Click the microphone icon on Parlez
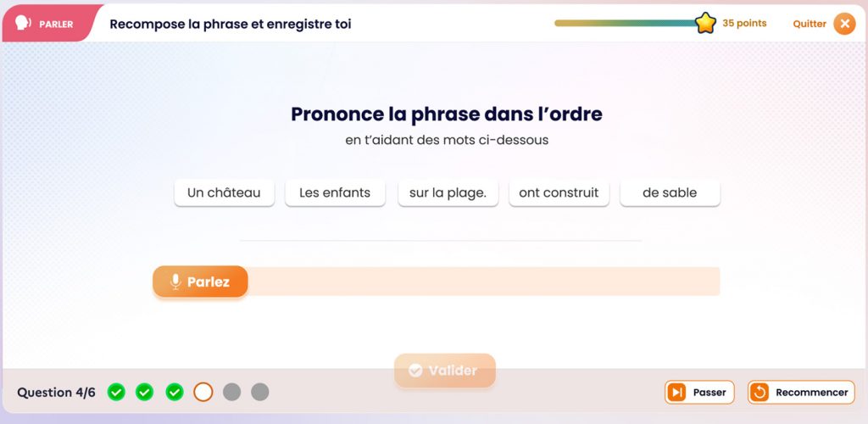The width and height of the screenshot is (868, 424). 175,282
